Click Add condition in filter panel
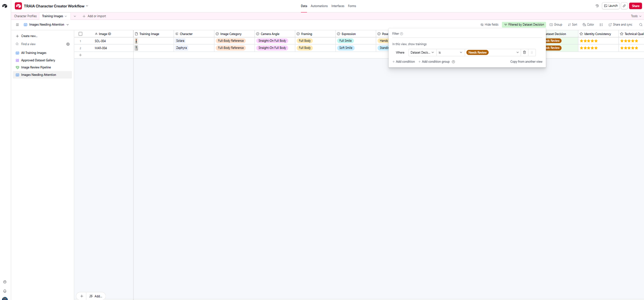Screen dimensions: 644x300 coord(404,62)
